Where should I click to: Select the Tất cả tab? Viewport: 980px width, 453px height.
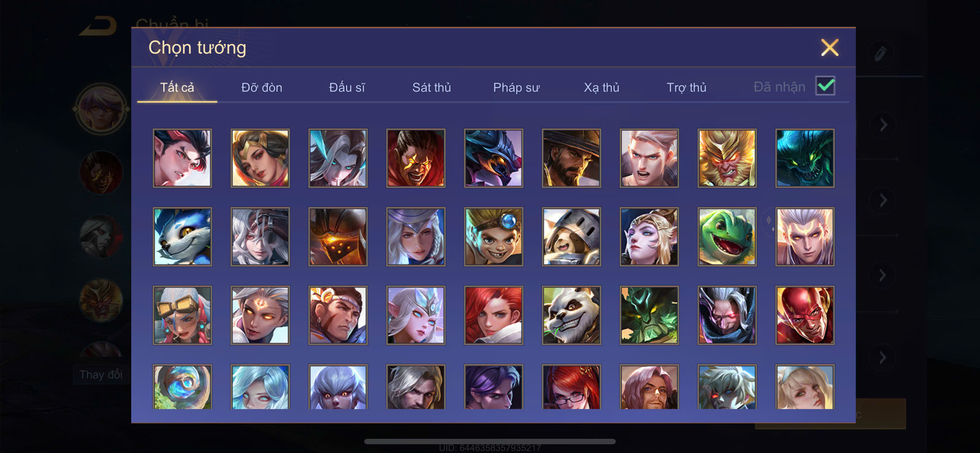pyautogui.click(x=177, y=88)
